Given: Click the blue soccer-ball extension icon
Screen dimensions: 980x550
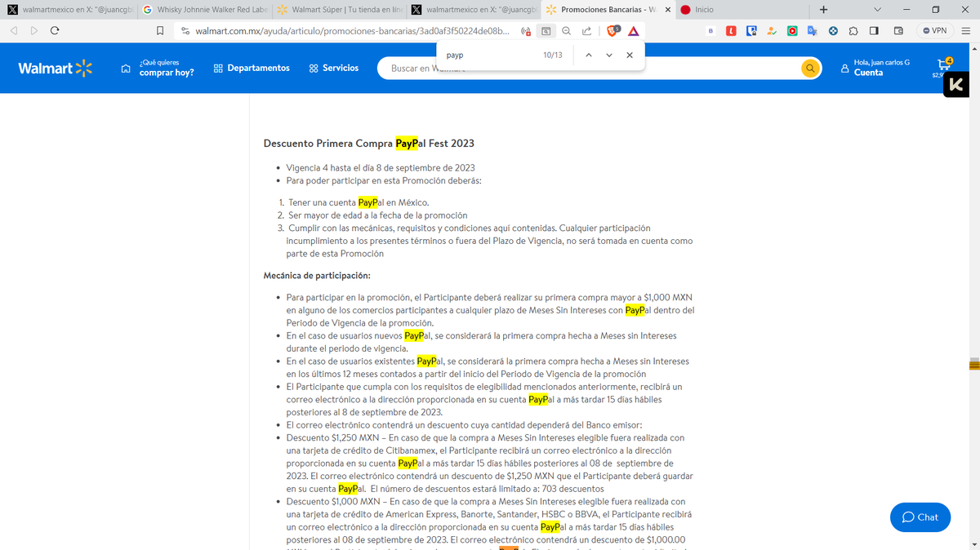Looking at the screenshot, I should [833, 31].
